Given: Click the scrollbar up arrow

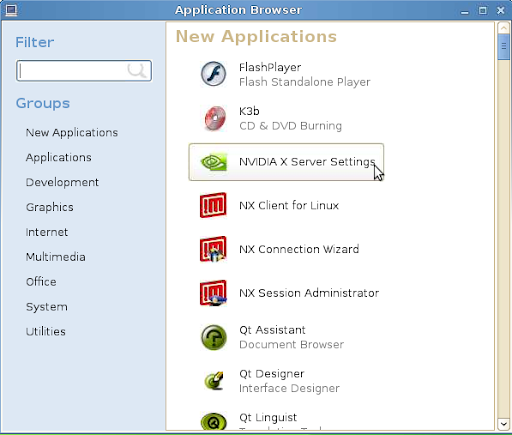Looking at the screenshot, I should click(503, 28).
